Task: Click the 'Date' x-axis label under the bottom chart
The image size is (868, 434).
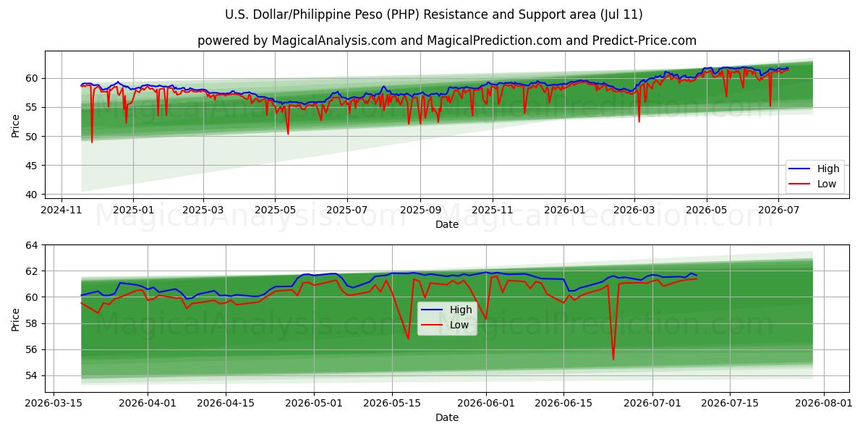Action: 447,418
